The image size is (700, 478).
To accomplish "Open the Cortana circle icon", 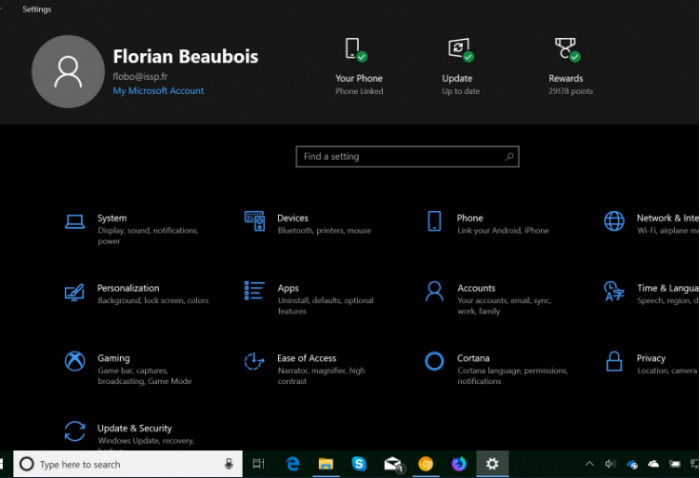I will 434,362.
